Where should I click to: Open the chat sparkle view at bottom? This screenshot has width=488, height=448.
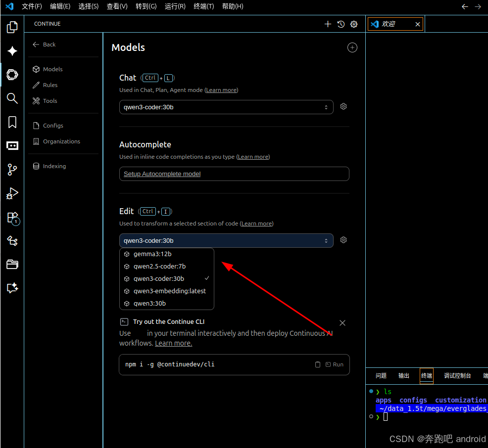point(12,288)
